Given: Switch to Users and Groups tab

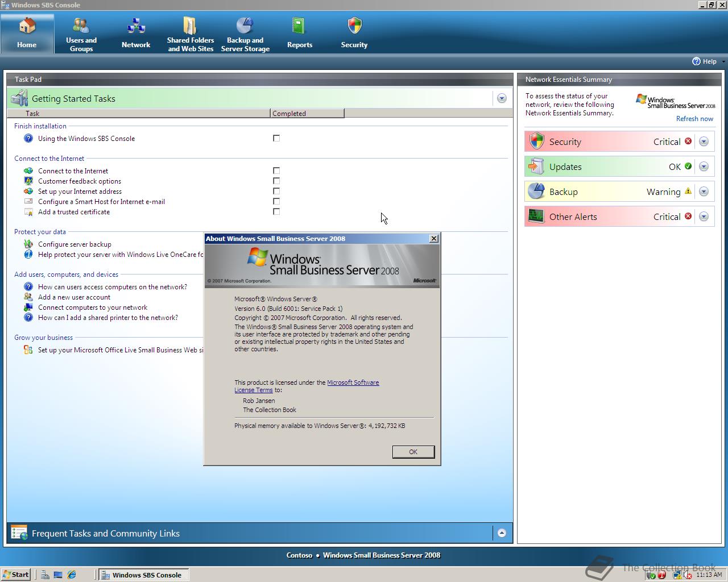Looking at the screenshot, I should (x=81, y=34).
